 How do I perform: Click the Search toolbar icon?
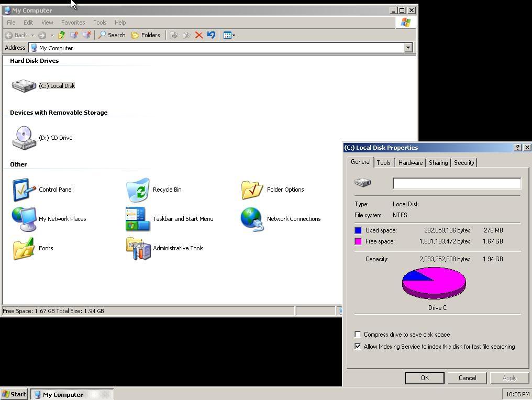click(112, 35)
